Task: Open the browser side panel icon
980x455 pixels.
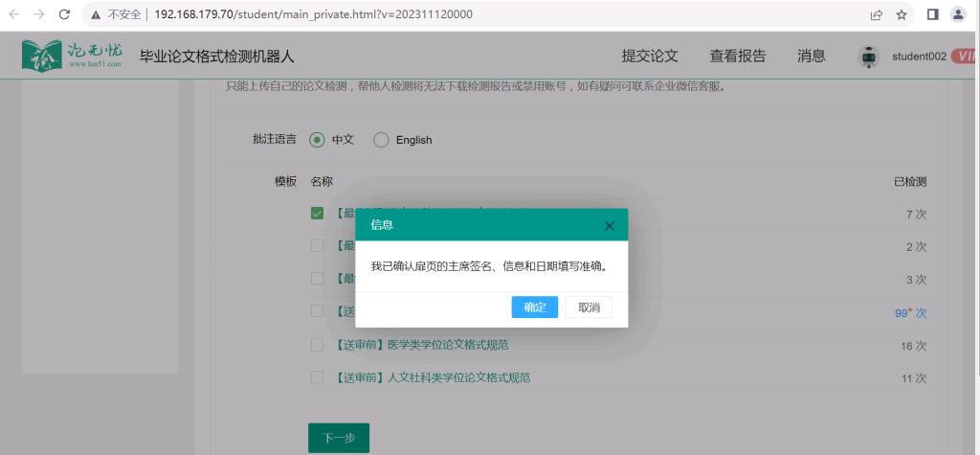Action: [933, 15]
